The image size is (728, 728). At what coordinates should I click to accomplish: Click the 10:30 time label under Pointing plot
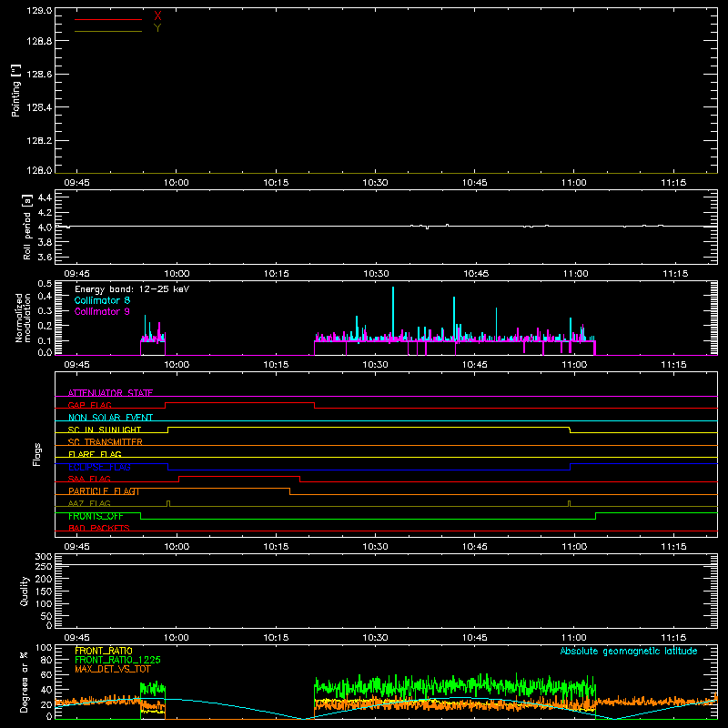click(375, 183)
